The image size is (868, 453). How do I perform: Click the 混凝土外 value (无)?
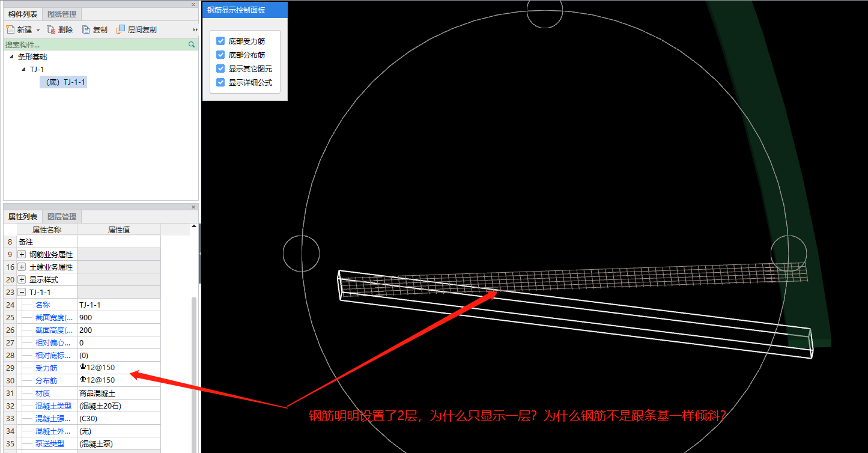coord(119,431)
